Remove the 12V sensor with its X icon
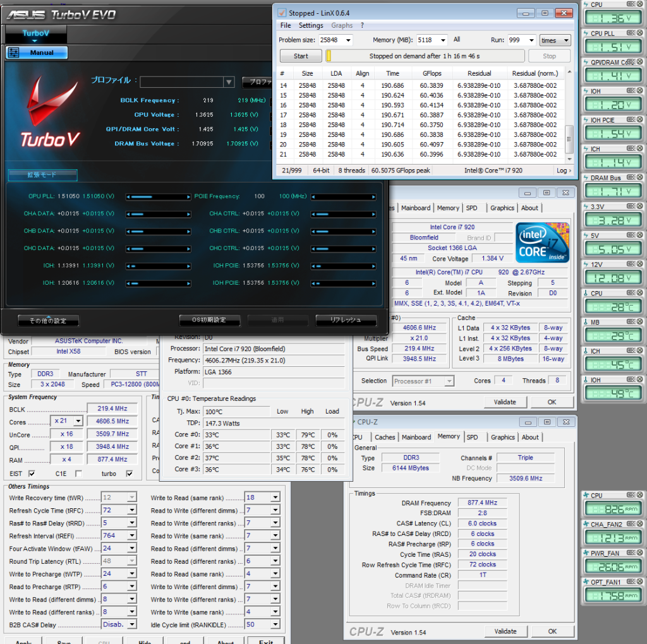This screenshot has width=647, height=644. coord(639,263)
